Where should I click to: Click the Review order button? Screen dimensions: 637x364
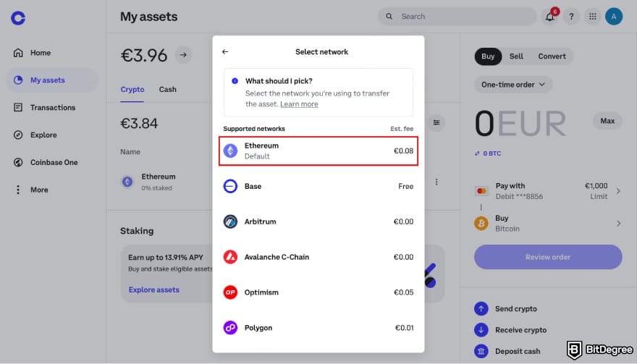pyautogui.click(x=548, y=257)
